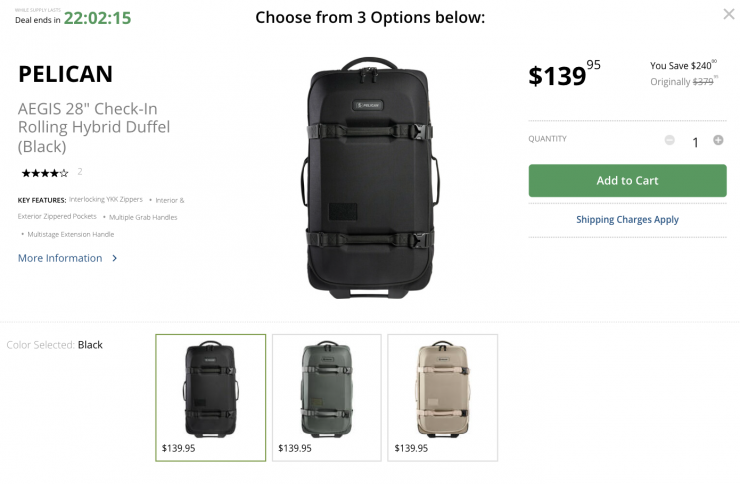This screenshot has width=740, height=484.
Task: Click the Add to Cart button
Action: [627, 181]
